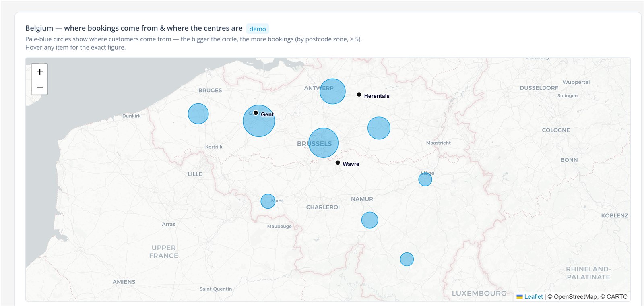Click the Kortrijk map label
644x306 pixels.
coord(214,147)
